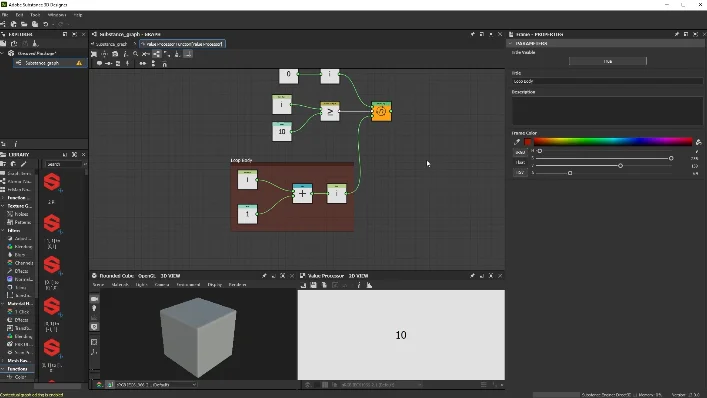
Task: Click the Library search field
Action: click(x=63, y=165)
